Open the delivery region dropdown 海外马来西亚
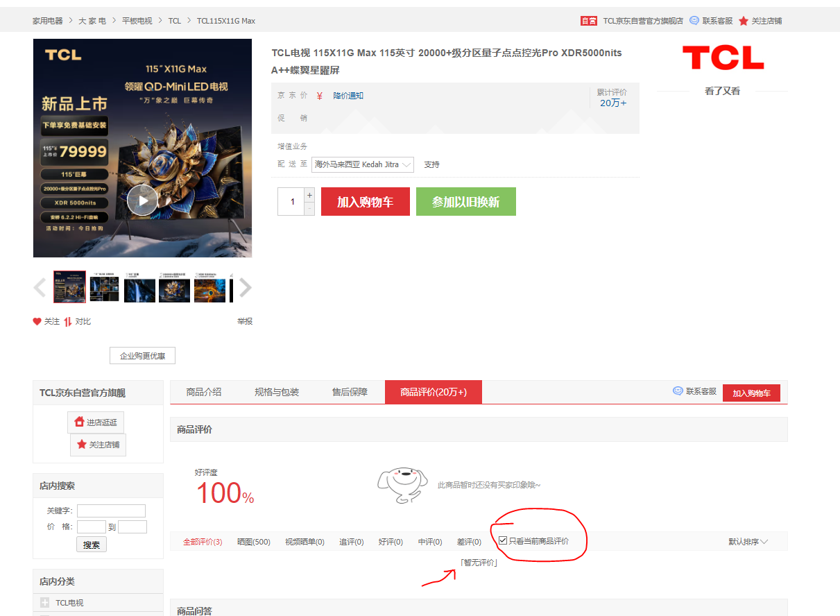Image resolution: width=840 pixels, height=616 pixels. tap(363, 164)
